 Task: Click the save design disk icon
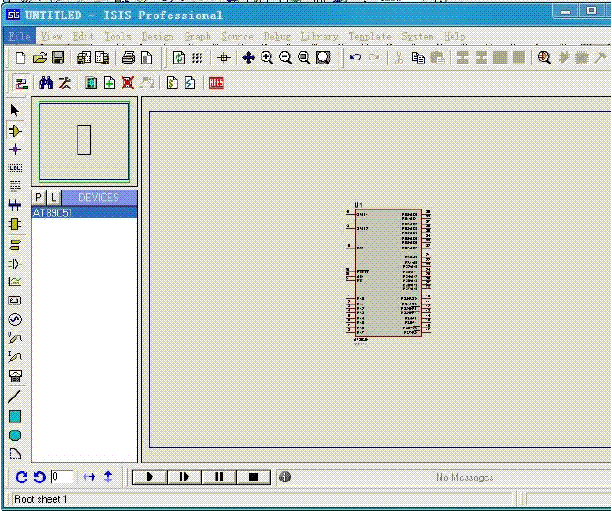(58, 58)
